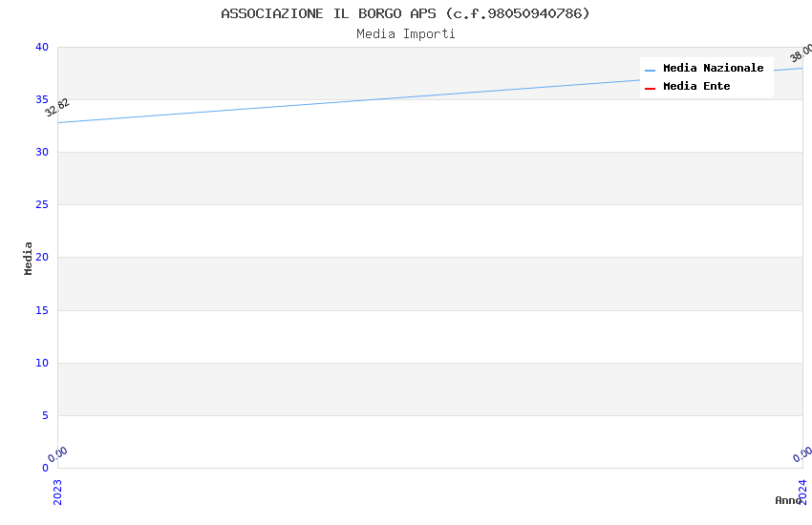Screen dimensions: 812x525
Task: Select the Media Ente legend label
Action: pyautogui.click(x=696, y=86)
